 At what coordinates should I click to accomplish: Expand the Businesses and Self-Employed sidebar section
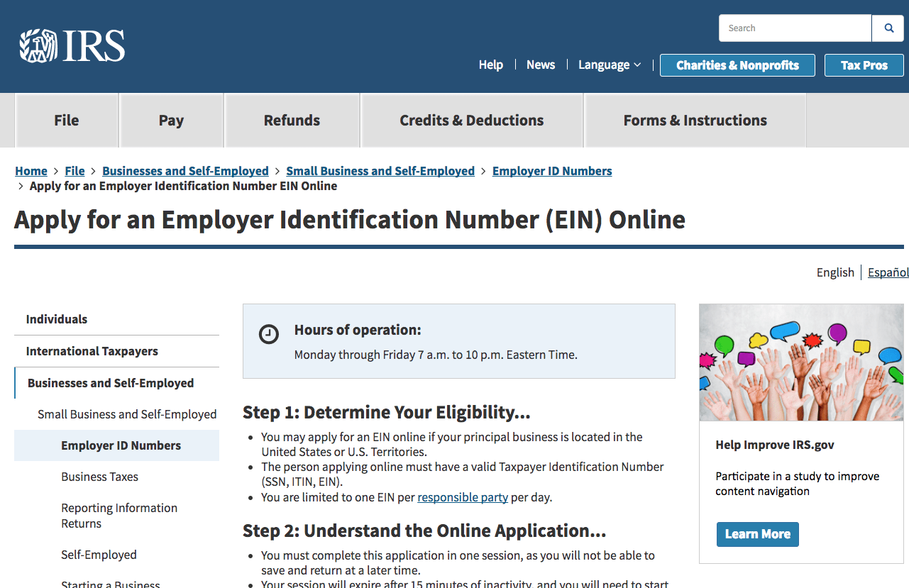tap(111, 382)
